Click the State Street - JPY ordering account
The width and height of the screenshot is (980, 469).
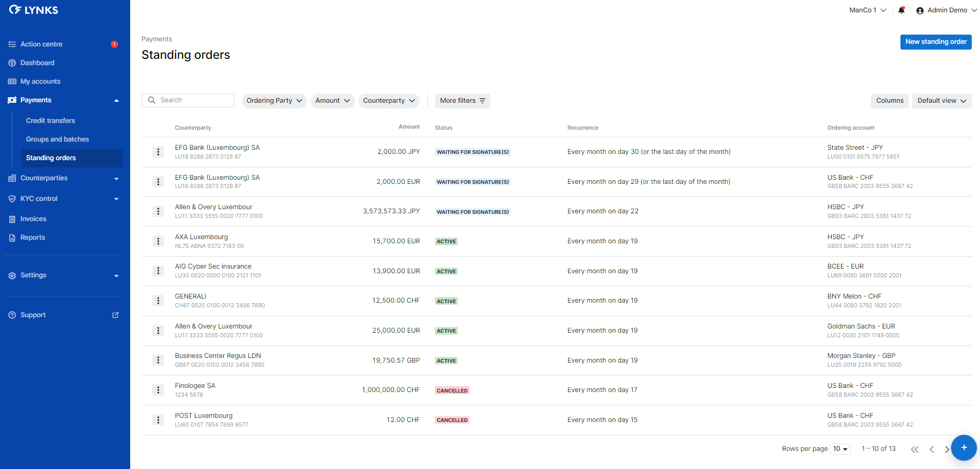(855, 148)
